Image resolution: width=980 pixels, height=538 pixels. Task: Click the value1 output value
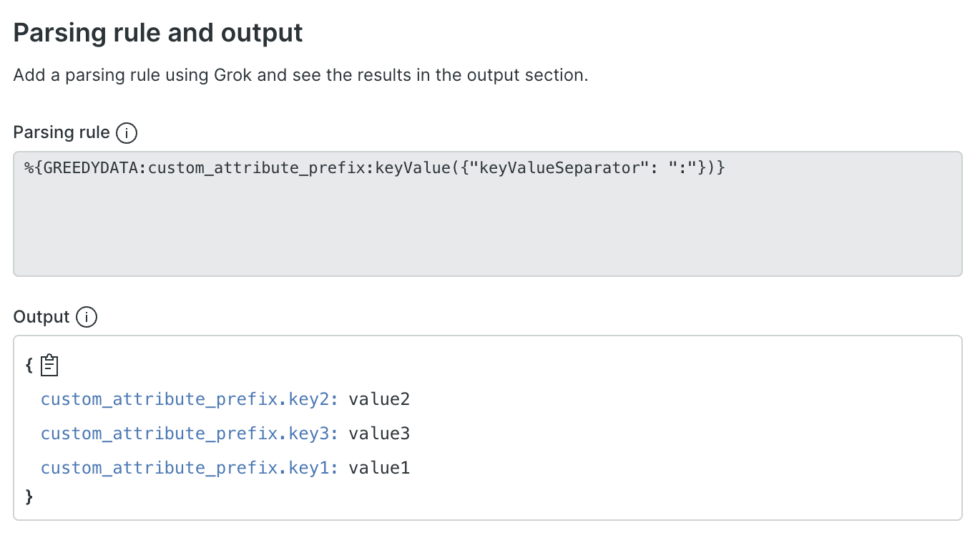[x=379, y=468]
